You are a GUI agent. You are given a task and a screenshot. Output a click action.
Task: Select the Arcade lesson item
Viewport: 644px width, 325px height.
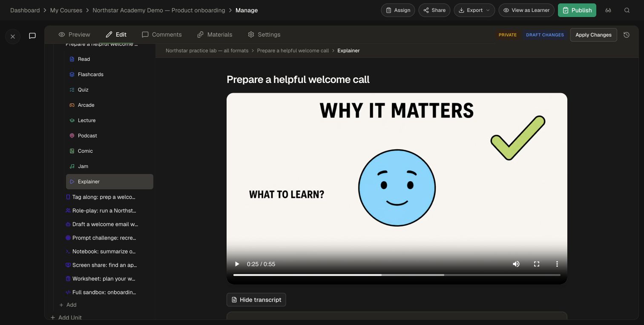click(109, 105)
